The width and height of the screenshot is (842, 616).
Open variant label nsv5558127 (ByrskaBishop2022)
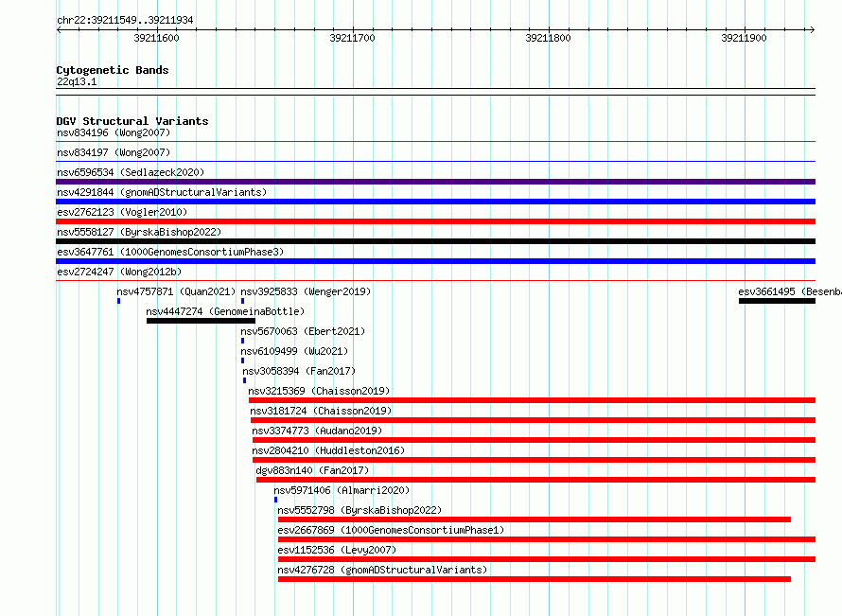point(139,232)
